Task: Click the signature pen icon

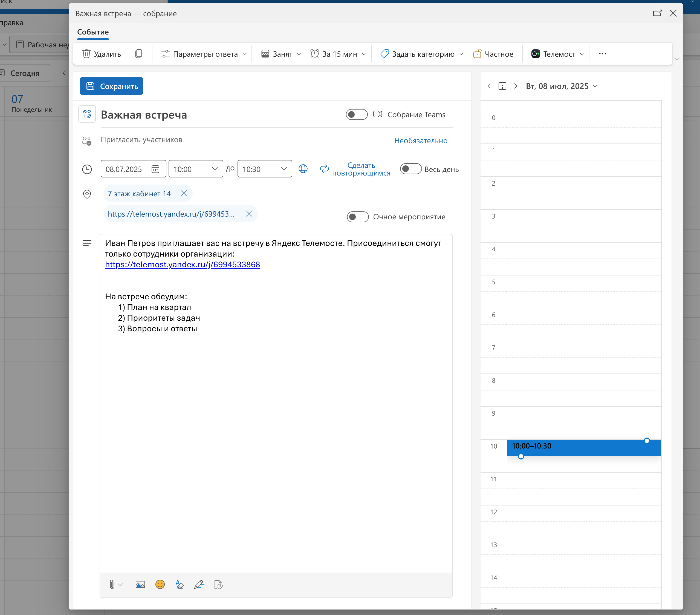Action: tap(199, 585)
